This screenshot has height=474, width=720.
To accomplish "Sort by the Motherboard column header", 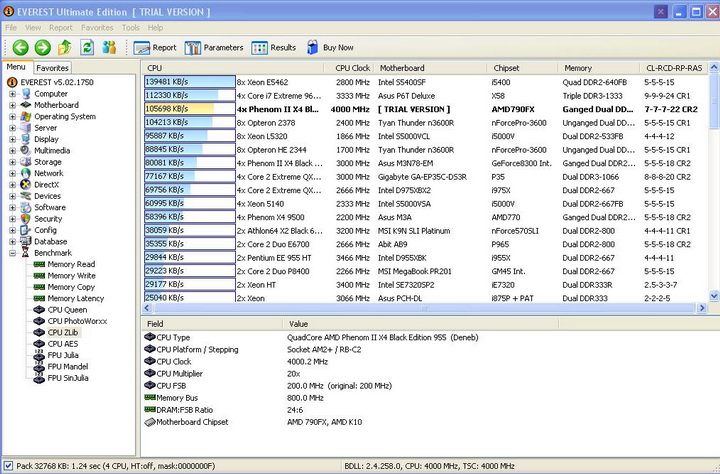I will point(430,68).
